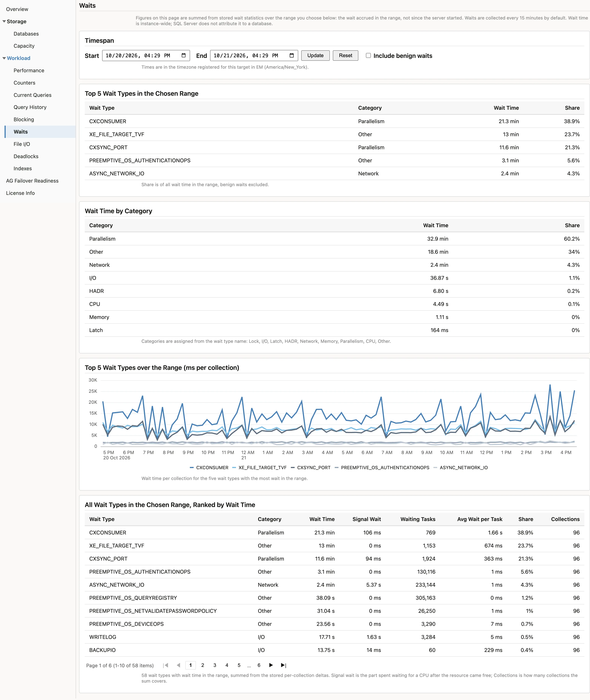Open Blocking page in sidebar
Viewport: 590px width, 700px height.
[24, 119]
